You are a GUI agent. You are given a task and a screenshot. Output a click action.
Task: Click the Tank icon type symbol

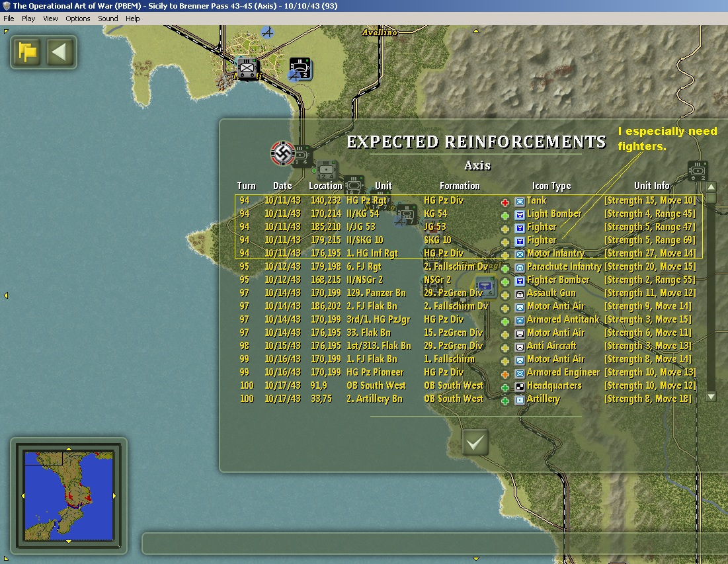click(520, 202)
